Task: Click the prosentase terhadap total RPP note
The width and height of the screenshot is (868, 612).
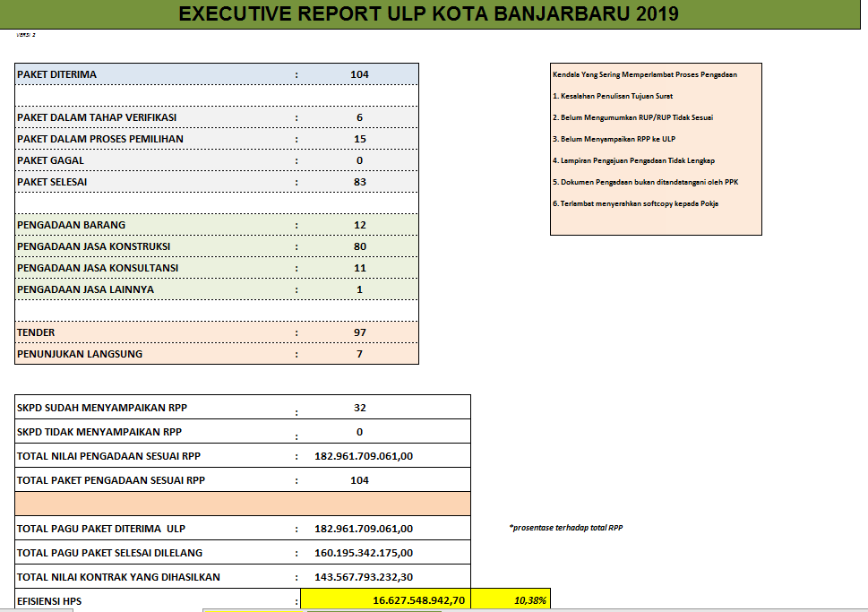Action: pos(565,528)
